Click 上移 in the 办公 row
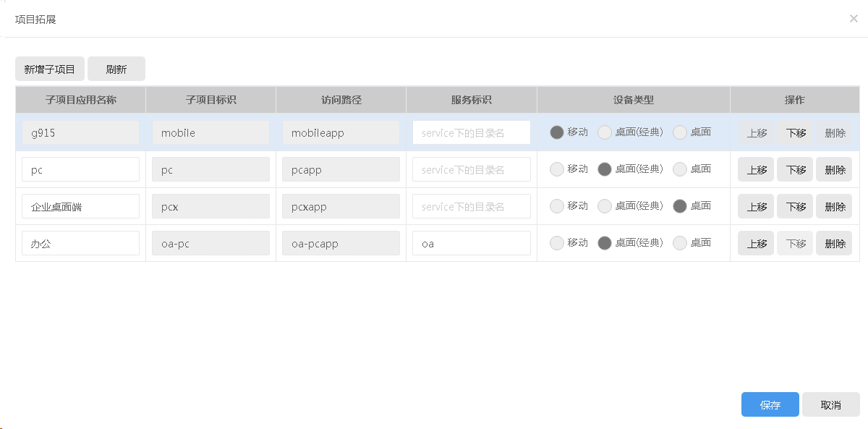This screenshot has width=868, height=429. point(756,243)
